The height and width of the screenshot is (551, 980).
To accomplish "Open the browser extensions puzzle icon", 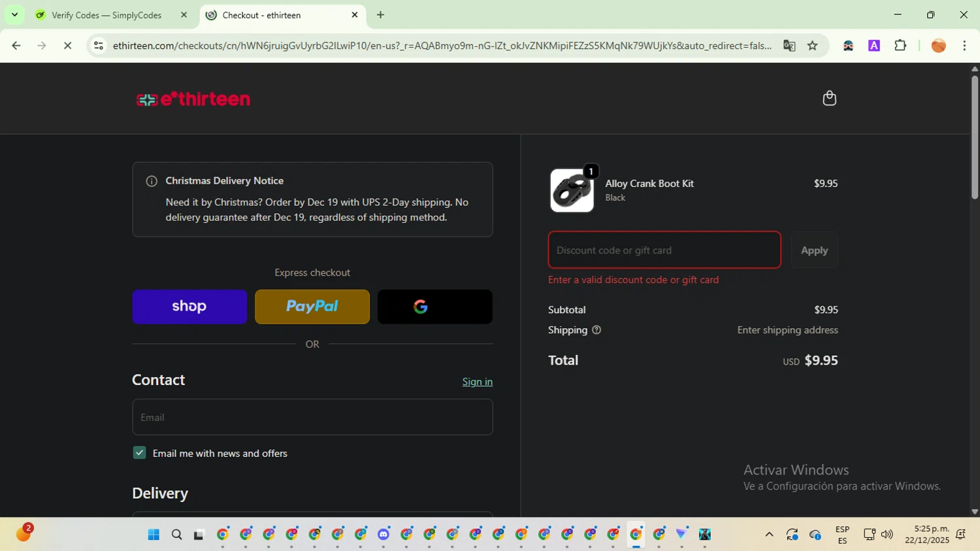I will (900, 46).
